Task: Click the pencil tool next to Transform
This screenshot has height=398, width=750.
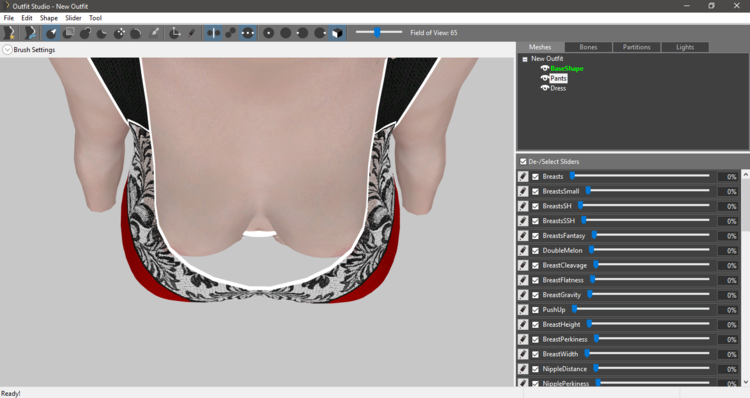Action: pos(191,33)
